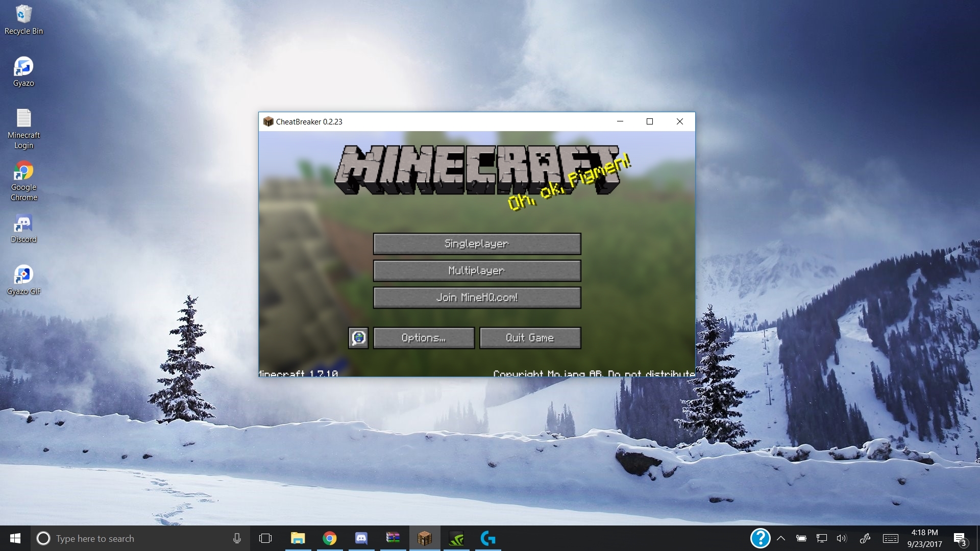Click the language globe icon button
The image size is (980, 551).
point(358,338)
